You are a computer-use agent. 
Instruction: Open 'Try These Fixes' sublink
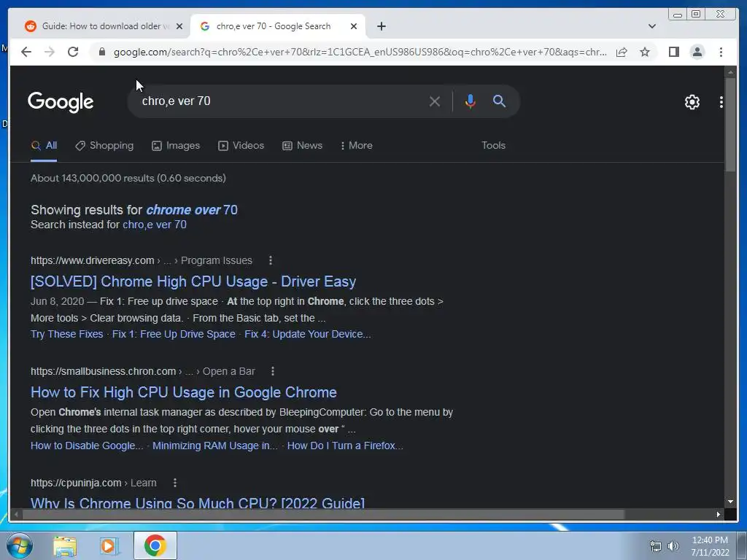pos(66,334)
